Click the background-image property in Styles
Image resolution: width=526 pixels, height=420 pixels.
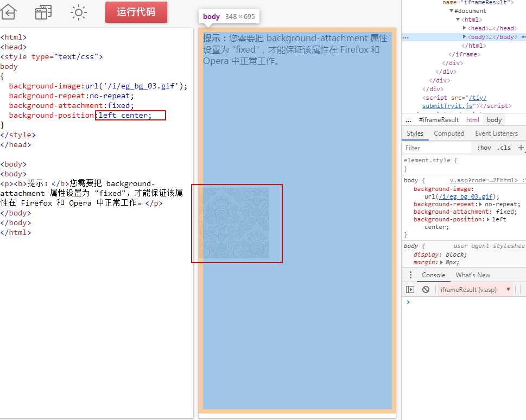pos(444,189)
